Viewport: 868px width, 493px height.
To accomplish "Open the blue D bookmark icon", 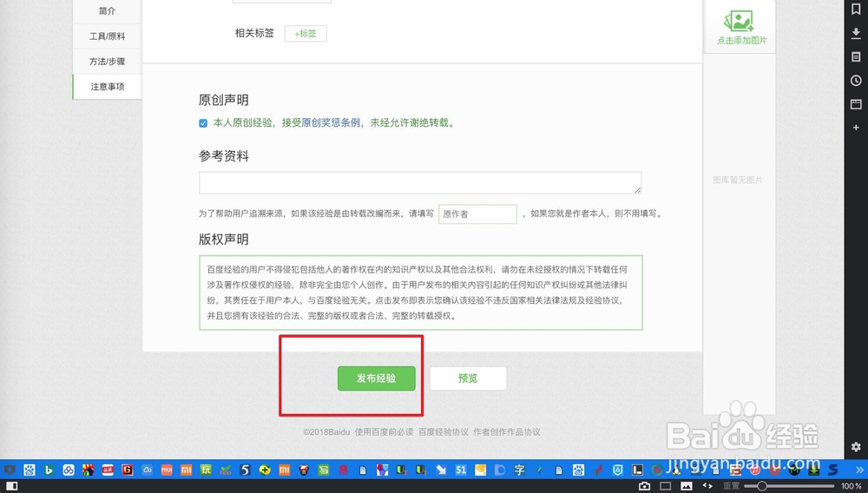I will click(500, 470).
